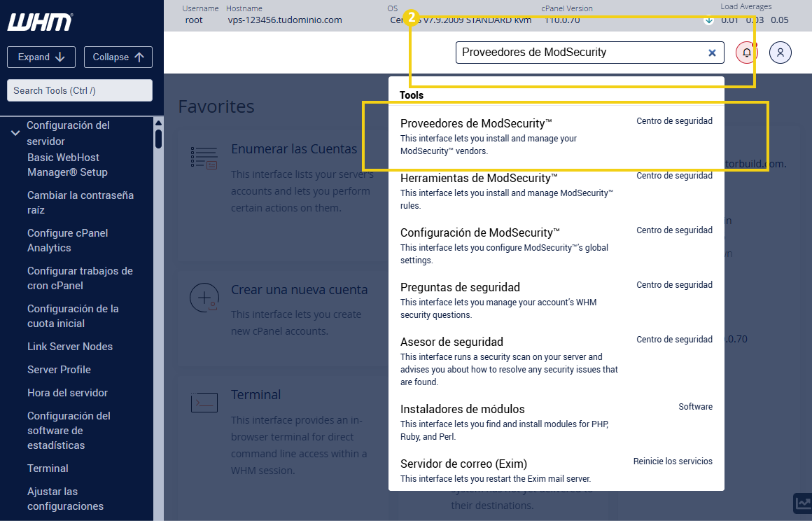The width and height of the screenshot is (812, 521).
Task: Click hostname vps-123456.tudominio.com
Action: coord(285,20)
